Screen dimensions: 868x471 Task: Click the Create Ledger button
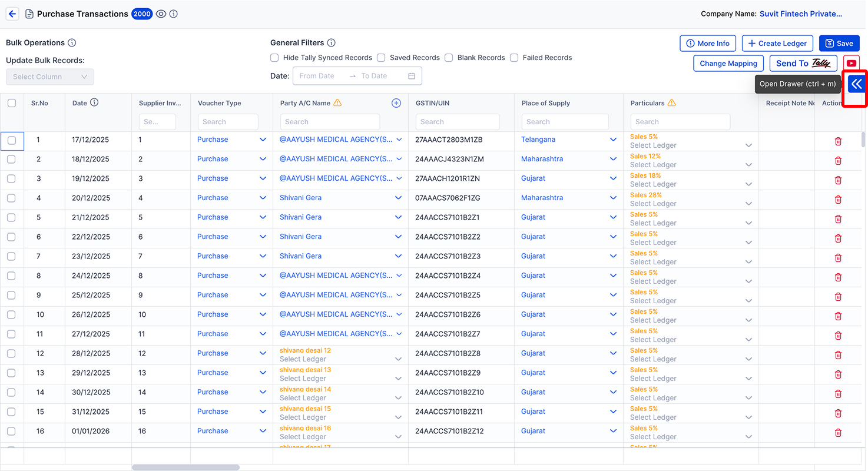click(777, 44)
